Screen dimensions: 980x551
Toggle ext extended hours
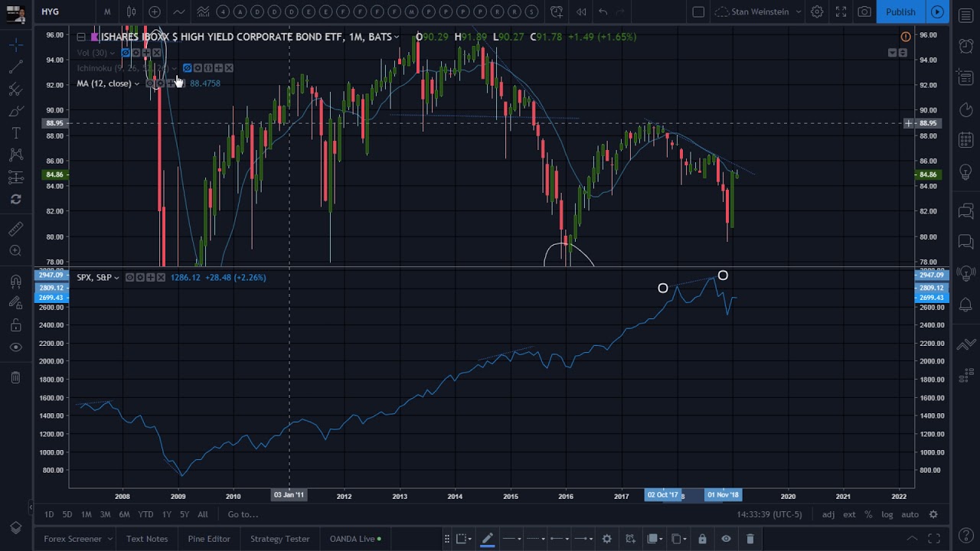[x=849, y=514]
